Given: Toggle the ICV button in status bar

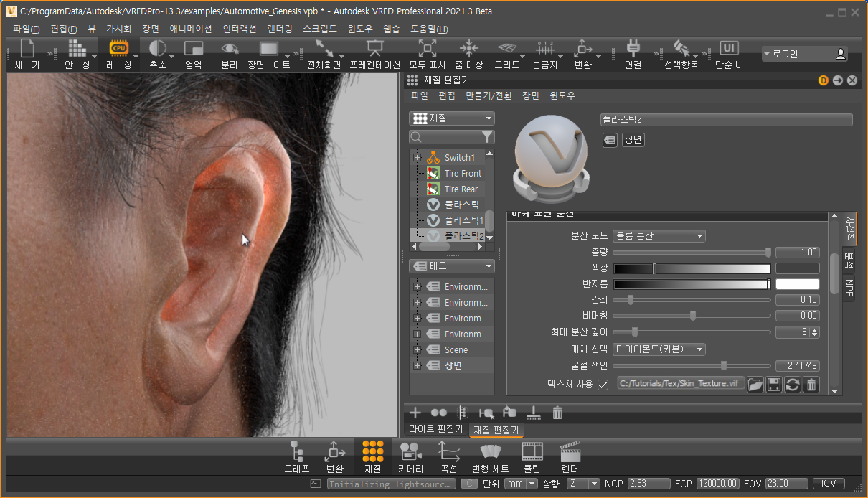Looking at the screenshot, I should (828, 484).
